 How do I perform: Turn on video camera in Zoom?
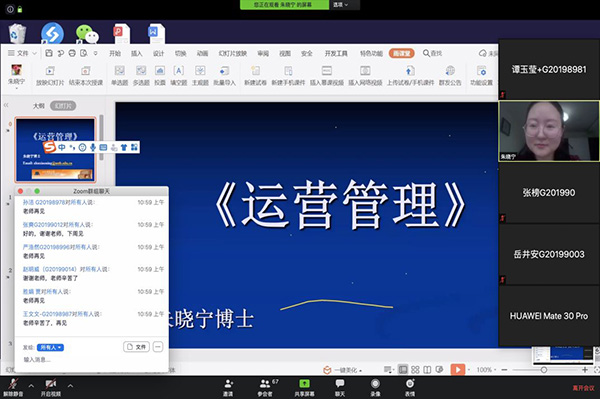coord(51,387)
